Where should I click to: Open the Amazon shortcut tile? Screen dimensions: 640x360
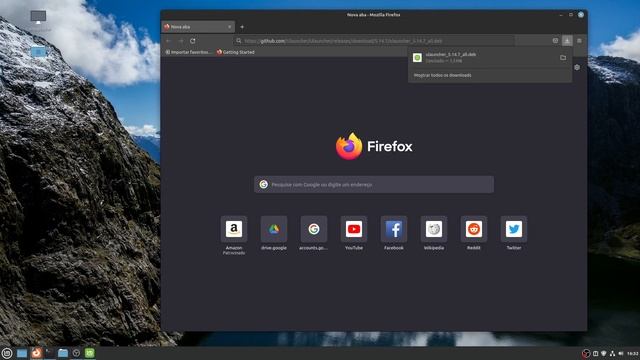(x=233, y=229)
